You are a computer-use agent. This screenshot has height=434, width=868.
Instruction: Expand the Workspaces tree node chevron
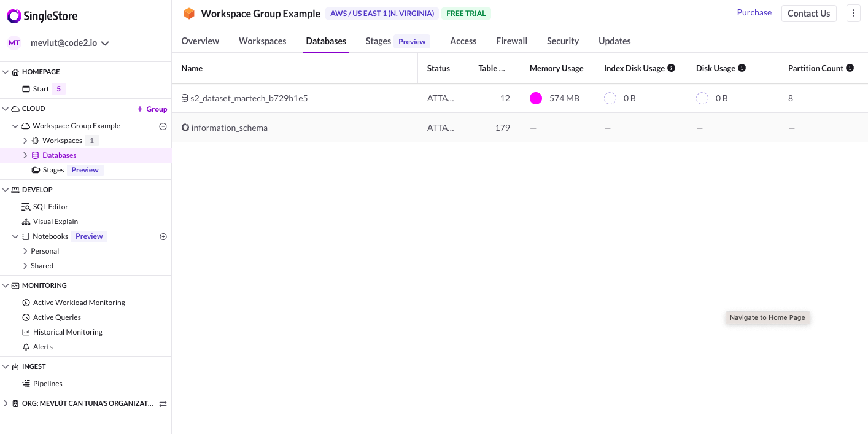tap(25, 141)
